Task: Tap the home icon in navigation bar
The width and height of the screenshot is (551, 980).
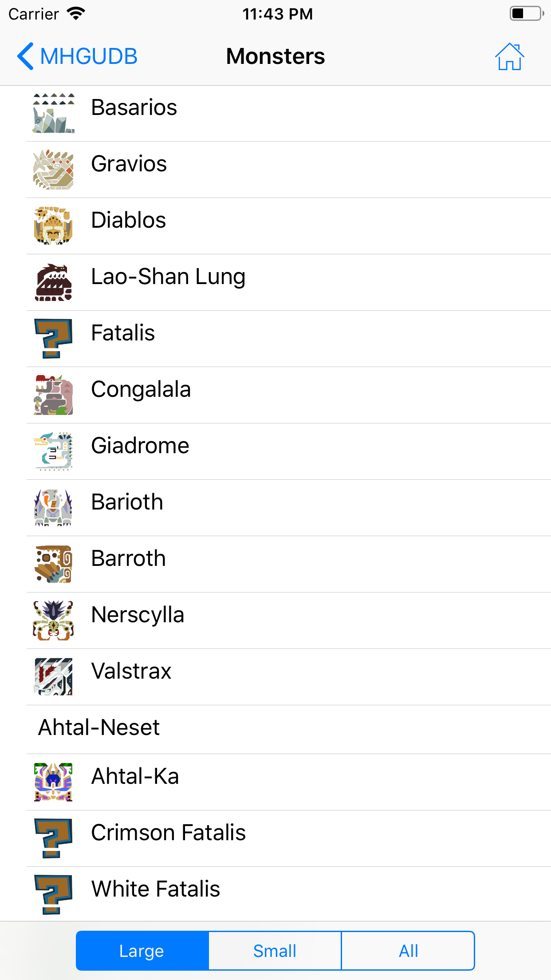Action: coord(509,57)
